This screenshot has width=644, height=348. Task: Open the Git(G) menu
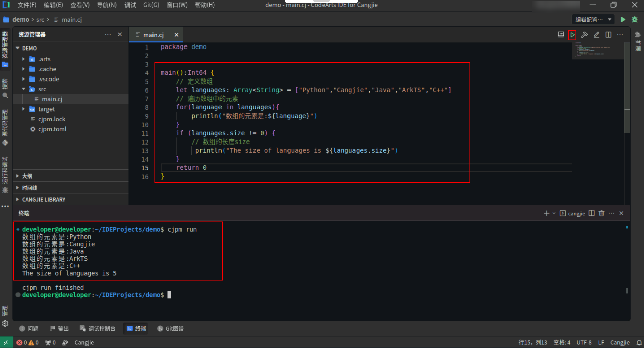[151, 5]
